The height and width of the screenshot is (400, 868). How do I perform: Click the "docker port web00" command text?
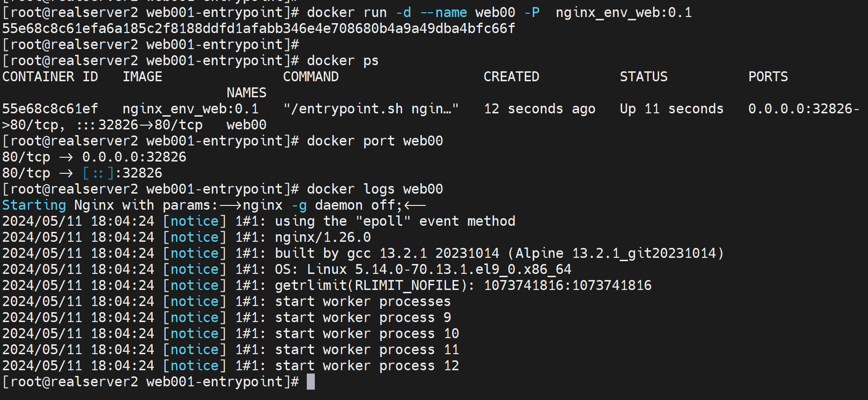[x=375, y=141]
